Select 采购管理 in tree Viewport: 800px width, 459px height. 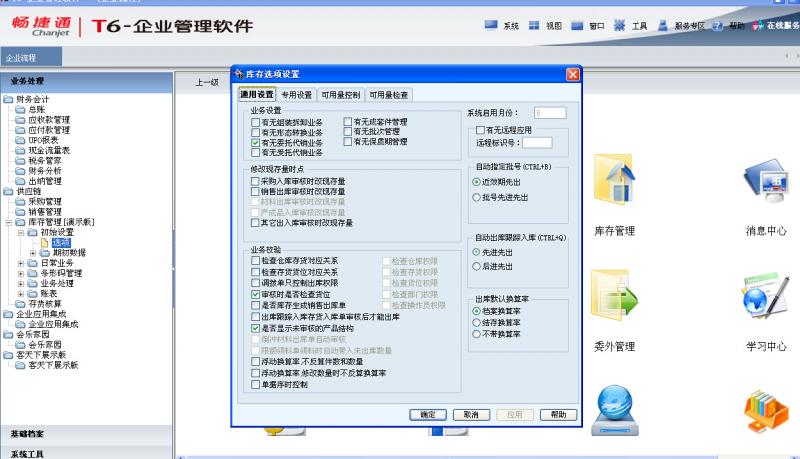coord(45,201)
